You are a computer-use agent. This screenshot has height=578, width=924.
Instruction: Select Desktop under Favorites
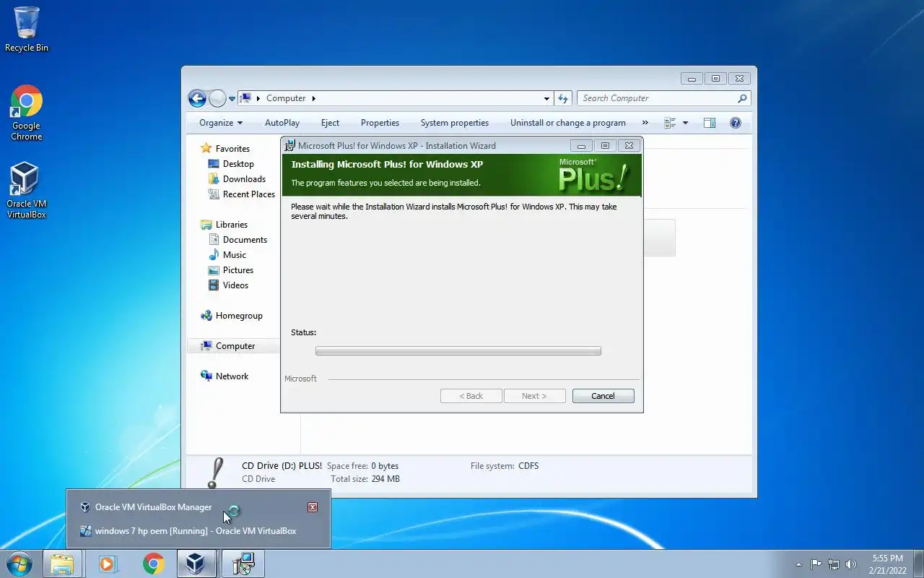231,164
